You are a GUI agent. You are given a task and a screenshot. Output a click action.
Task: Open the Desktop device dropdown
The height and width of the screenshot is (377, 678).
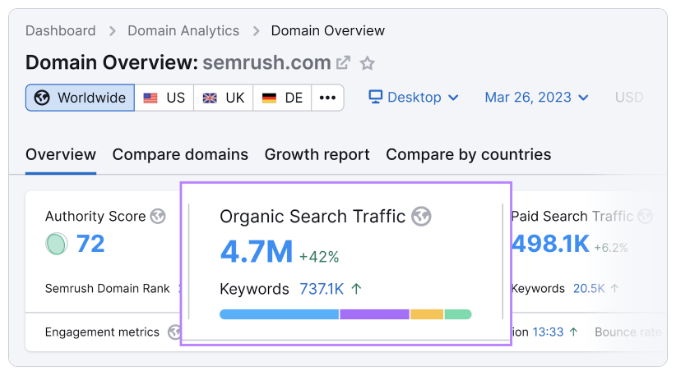(x=413, y=97)
